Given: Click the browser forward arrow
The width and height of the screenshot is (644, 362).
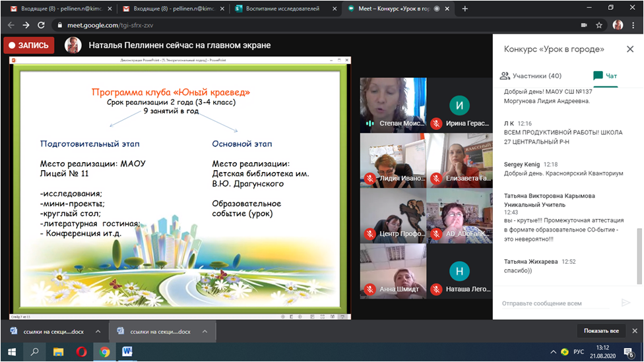Looking at the screenshot, I should (26, 25).
